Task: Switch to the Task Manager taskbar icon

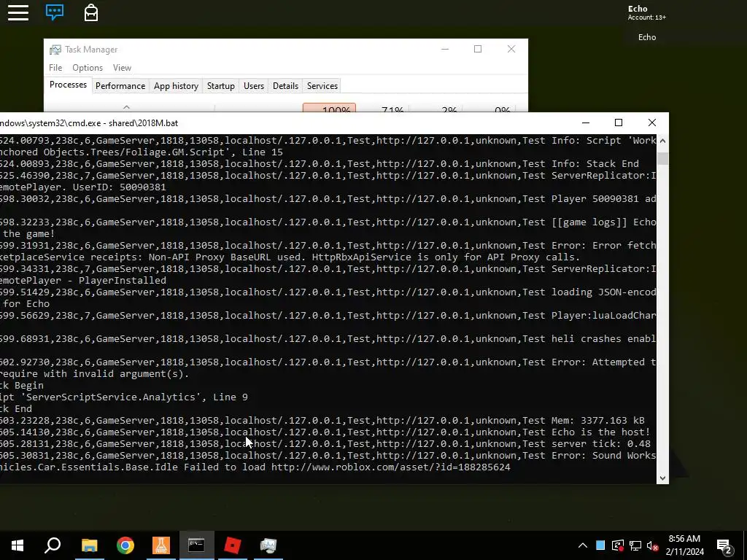Action: click(x=268, y=545)
